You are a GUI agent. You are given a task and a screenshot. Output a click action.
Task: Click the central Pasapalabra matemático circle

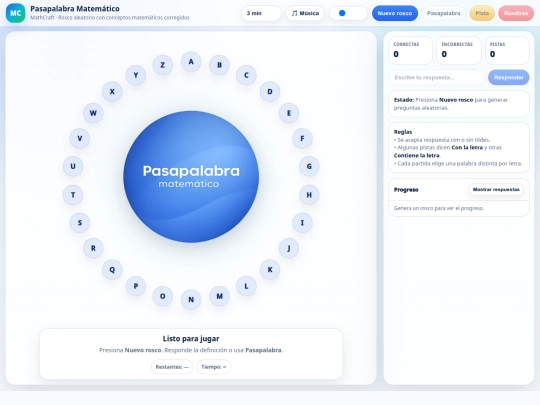pos(191,177)
